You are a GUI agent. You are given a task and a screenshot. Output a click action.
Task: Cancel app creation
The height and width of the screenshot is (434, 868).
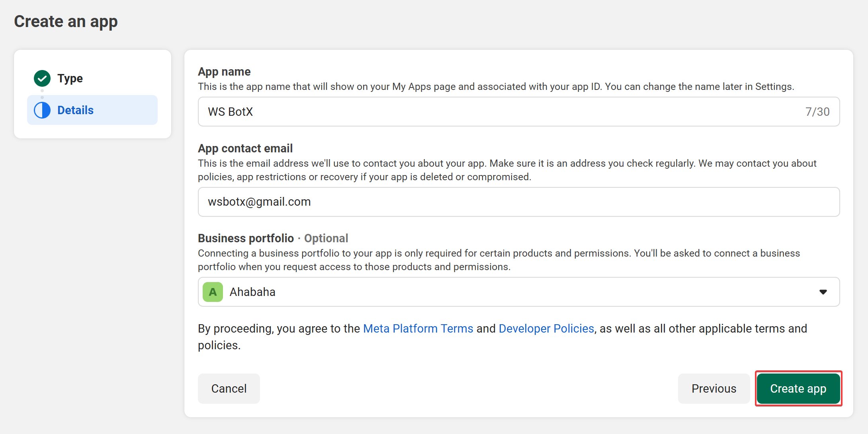click(x=229, y=389)
